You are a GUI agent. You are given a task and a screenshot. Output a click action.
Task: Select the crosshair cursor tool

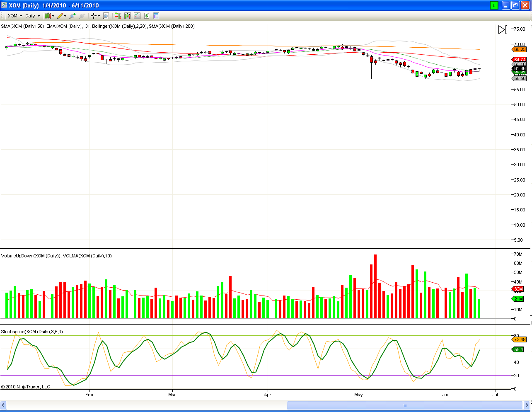pos(94,16)
